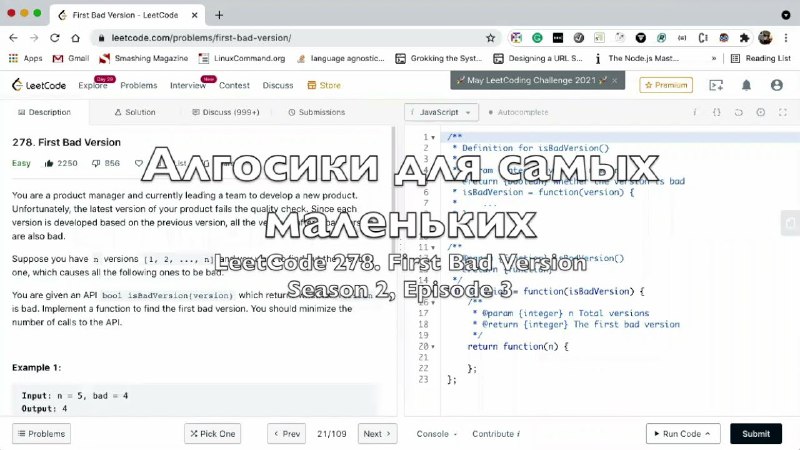Open editor settings gear icon
The image size is (800, 450).
(x=761, y=112)
